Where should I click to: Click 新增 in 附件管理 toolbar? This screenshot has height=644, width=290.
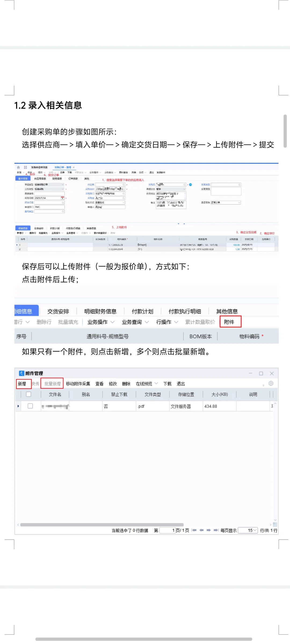point(24,384)
